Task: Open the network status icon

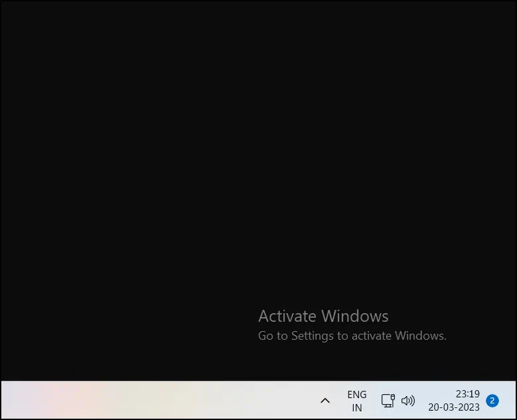Action: click(388, 401)
